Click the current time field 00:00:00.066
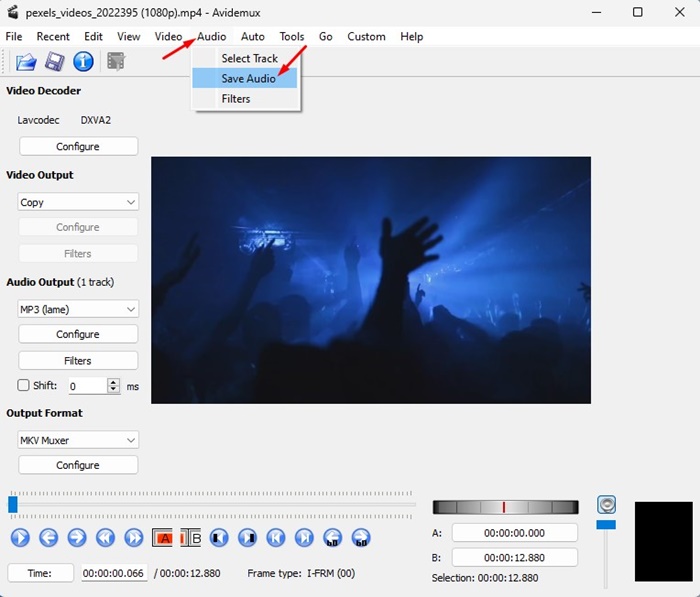 [113, 573]
